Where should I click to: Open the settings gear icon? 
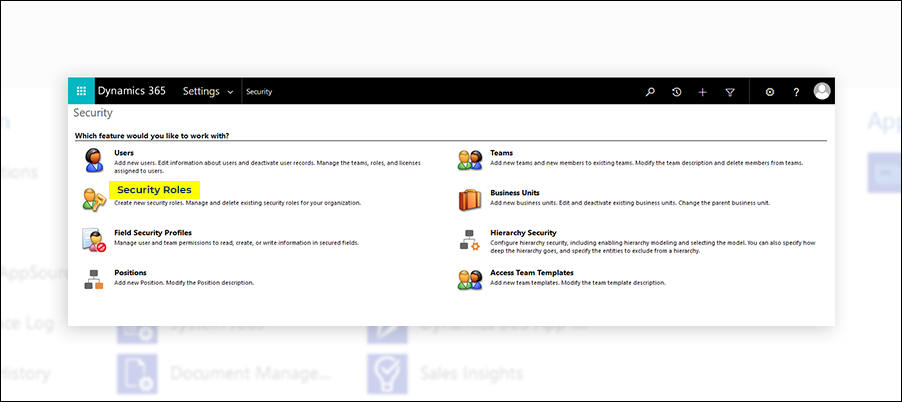tap(770, 91)
